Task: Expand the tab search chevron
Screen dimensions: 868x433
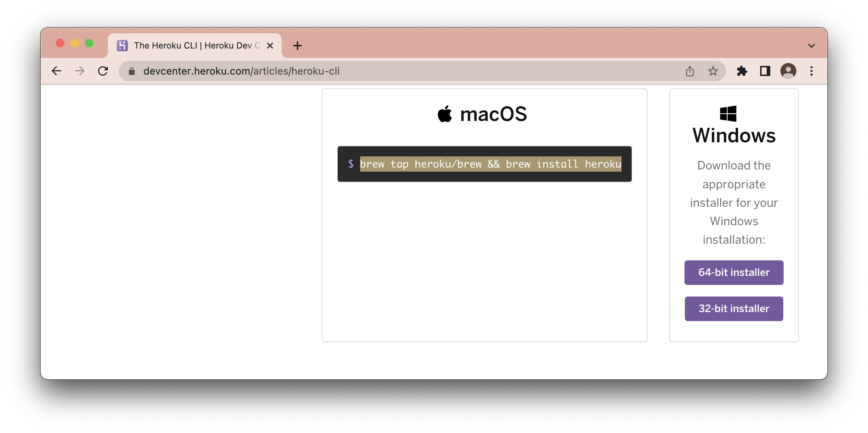Action: tap(811, 46)
